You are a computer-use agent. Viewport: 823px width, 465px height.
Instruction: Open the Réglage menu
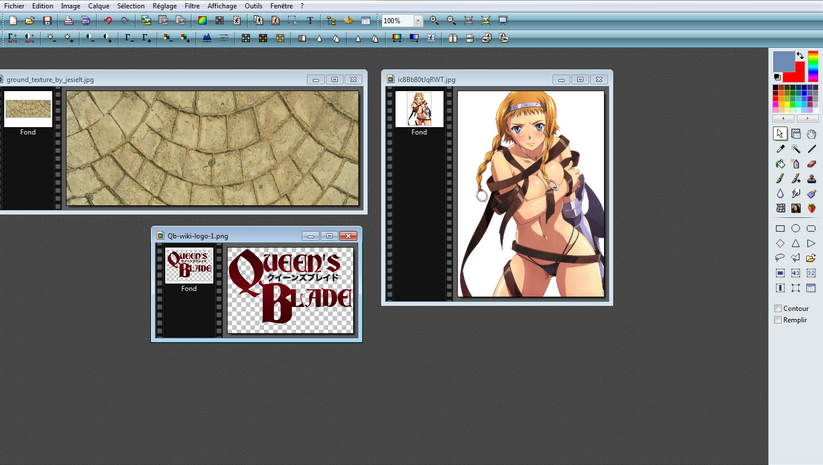pos(165,6)
